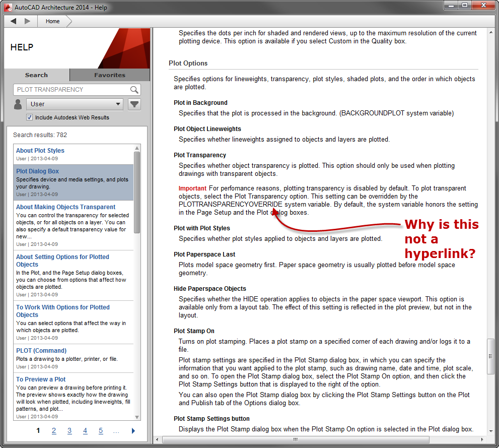This screenshot has height=448, width=499.
Task: Click the results ellipsis pagination link
Action: click(x=116, y=431)
